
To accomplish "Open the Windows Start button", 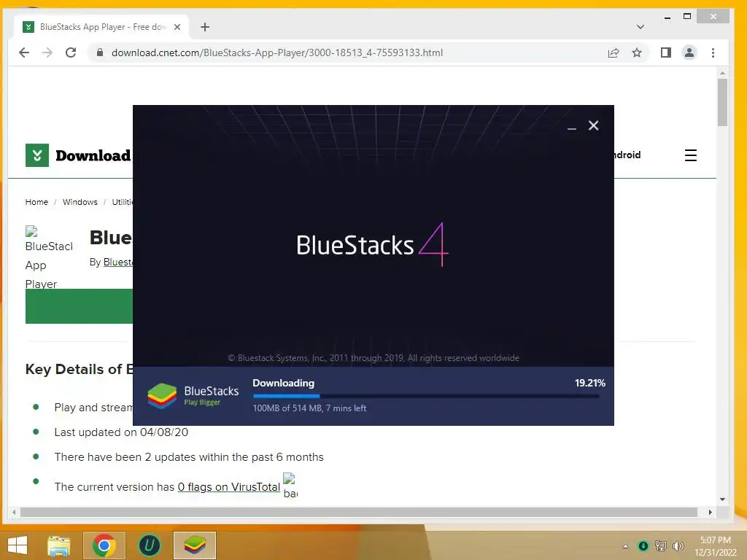I will (18, 545).
